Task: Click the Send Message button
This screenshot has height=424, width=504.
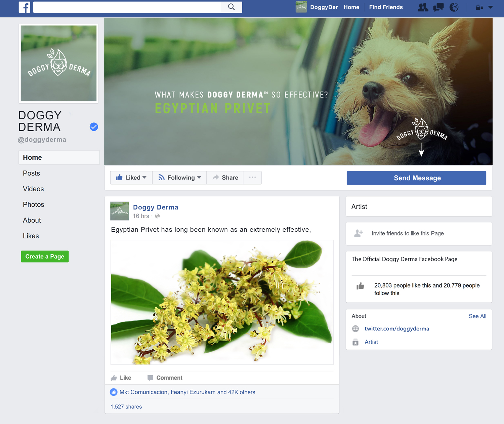Action: 416,178
